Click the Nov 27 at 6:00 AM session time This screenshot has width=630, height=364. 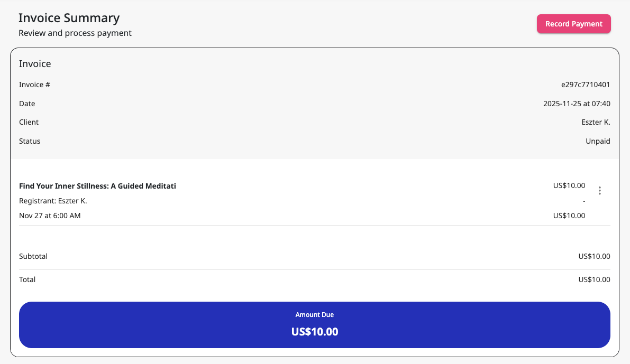tap(49, 216)
